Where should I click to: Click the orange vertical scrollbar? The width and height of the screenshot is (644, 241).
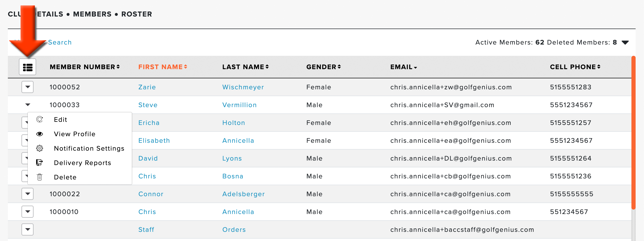coord(634,133)
